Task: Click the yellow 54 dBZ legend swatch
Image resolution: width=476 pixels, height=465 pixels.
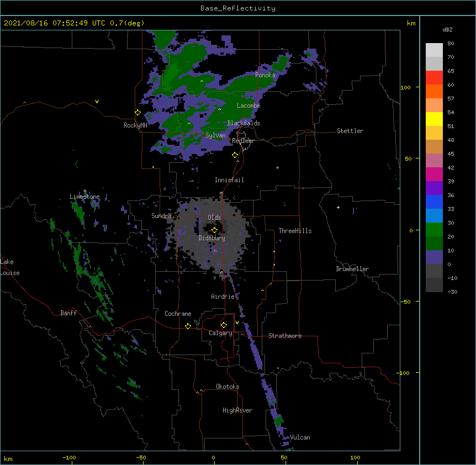Action: tap(434, 119)
